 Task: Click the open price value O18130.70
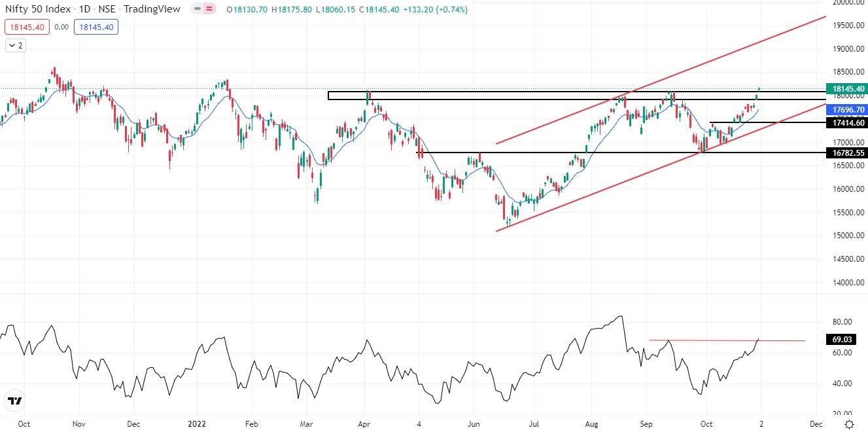pos(247,10)
